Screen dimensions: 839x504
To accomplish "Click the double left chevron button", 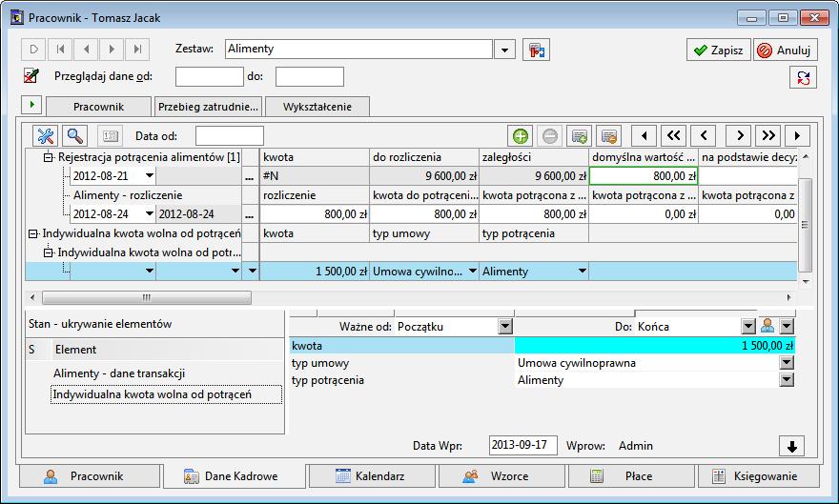I will [x=674, y=135].
